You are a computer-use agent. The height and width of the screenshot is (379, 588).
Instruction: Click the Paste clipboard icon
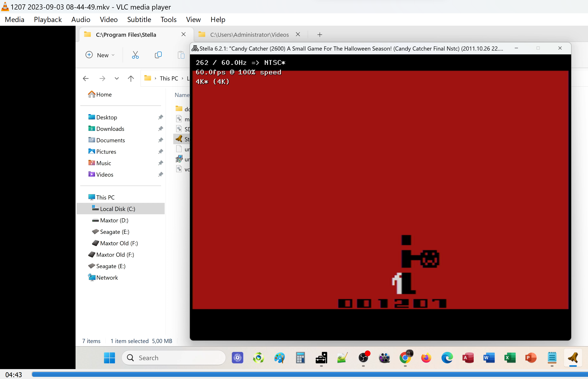click(x=181, y=55)
